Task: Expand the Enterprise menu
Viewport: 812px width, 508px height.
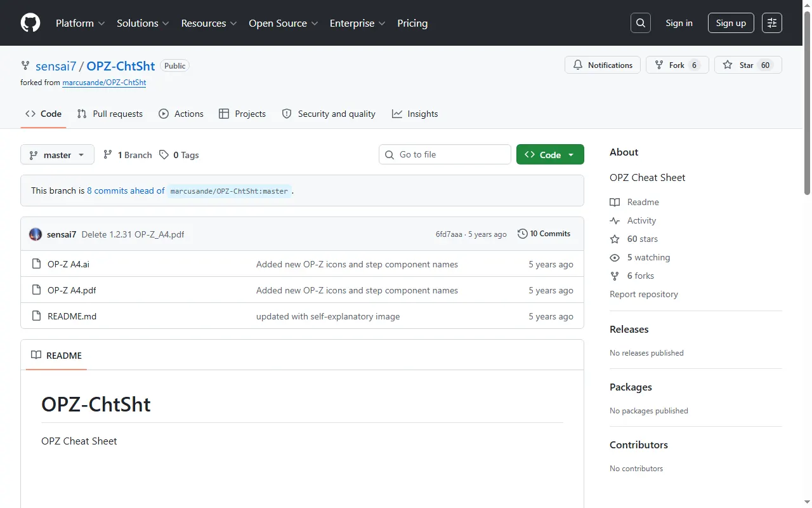Action: (x=357, y=23)
